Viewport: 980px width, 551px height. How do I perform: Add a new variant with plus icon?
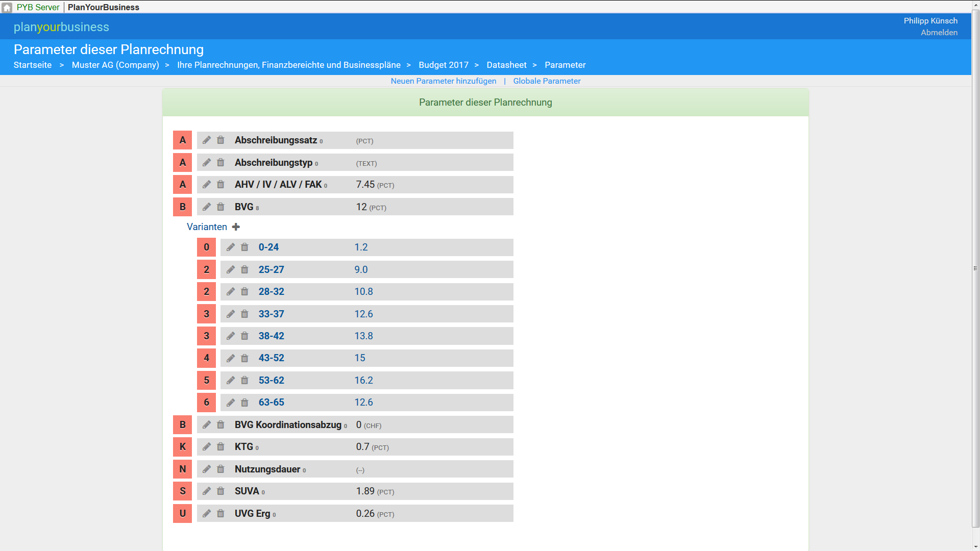coord(236,227)
